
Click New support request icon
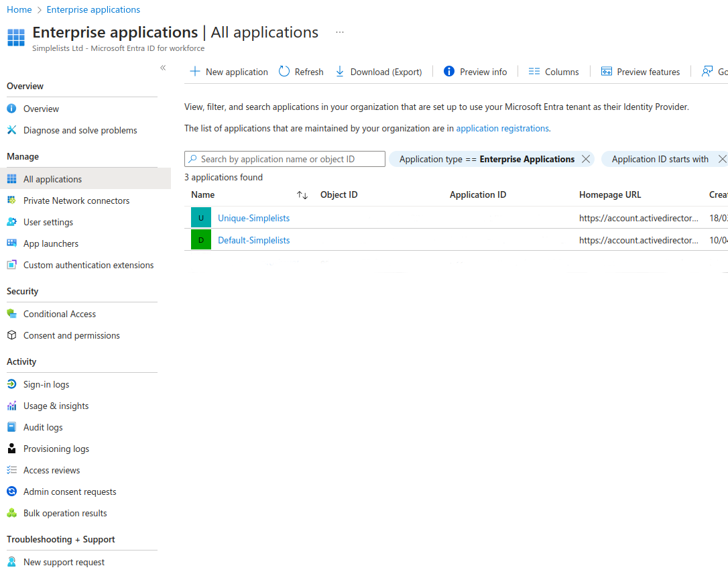[x=12, y=562]
